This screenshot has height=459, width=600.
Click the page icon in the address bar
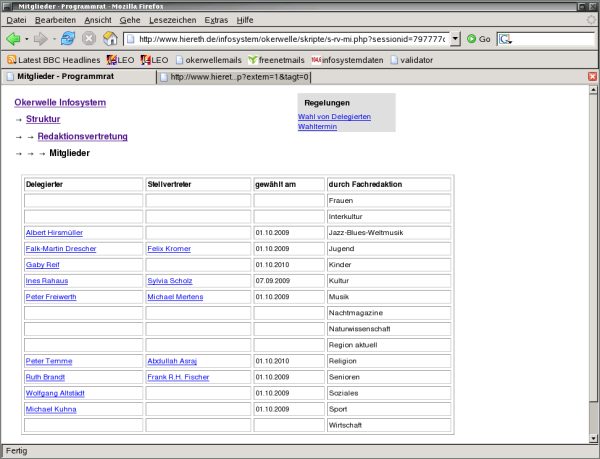pyautogui.click(x=131, y=39)
